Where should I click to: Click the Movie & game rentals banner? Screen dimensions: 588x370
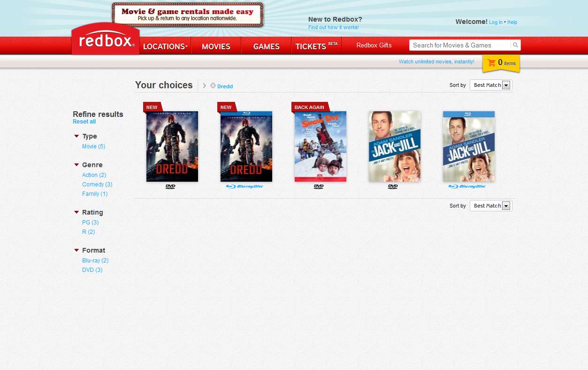(188, 15)
